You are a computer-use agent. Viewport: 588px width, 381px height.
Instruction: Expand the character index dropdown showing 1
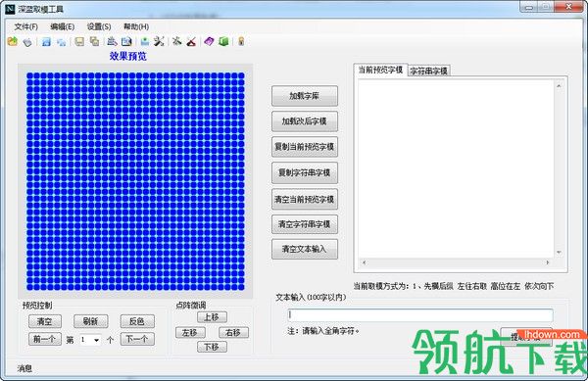coord(96,340)
